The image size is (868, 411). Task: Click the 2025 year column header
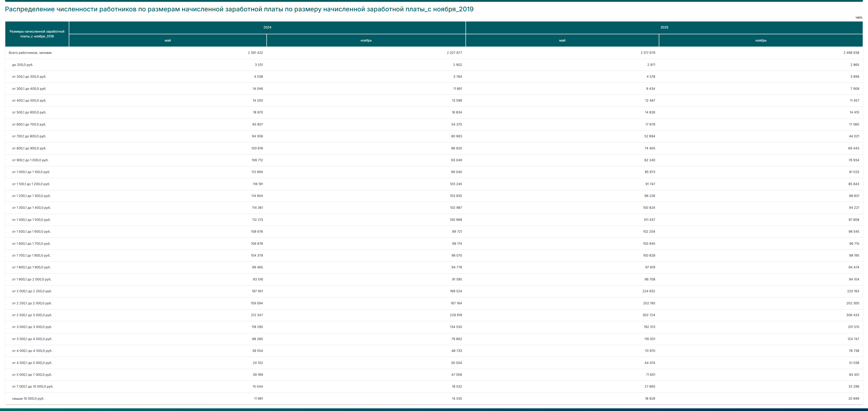[664, 28]
